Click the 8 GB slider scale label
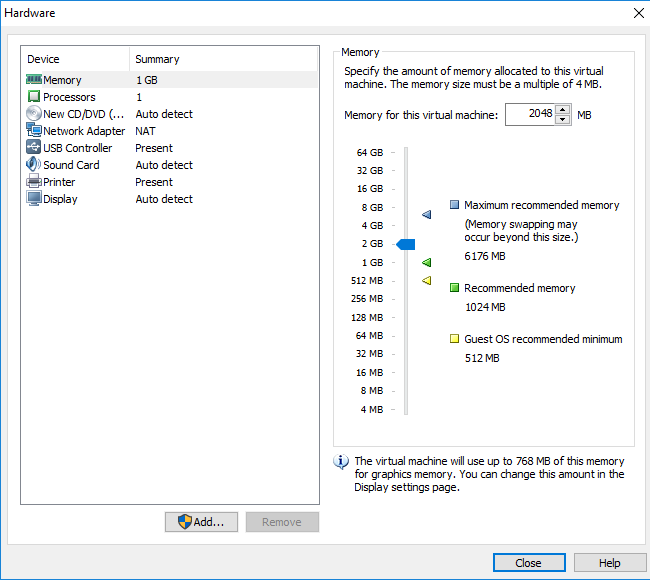This screenshot has width=650, height=580. 372,207
